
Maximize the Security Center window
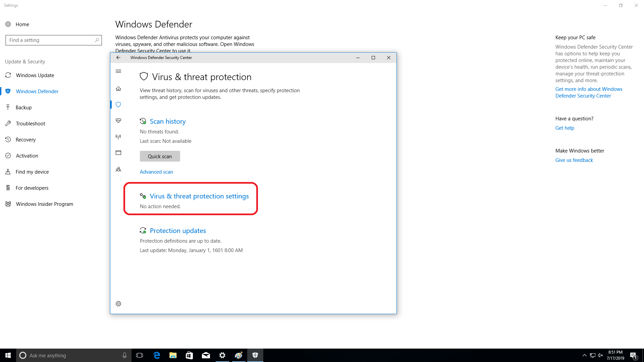(x=373, y=58)
